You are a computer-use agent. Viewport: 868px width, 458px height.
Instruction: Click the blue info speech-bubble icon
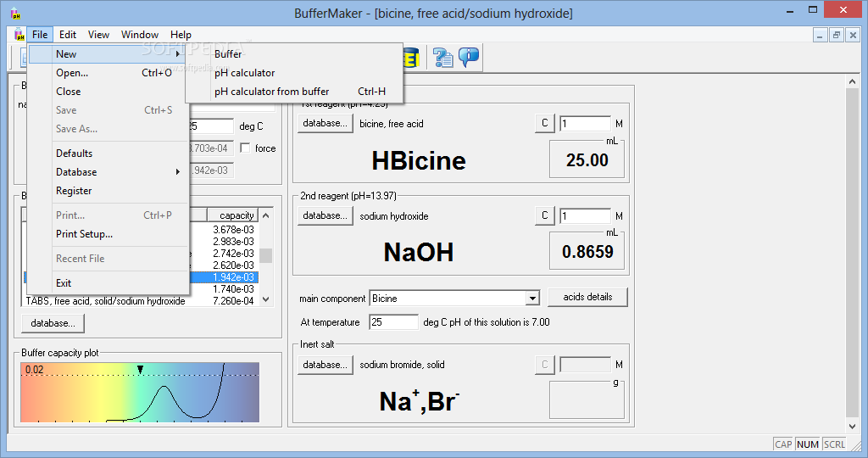tap(469, 57)
